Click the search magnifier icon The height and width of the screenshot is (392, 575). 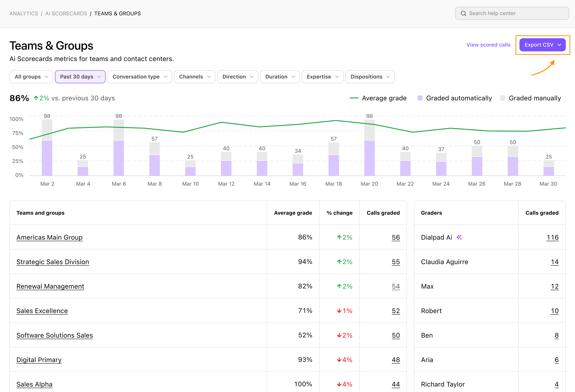pyautogui.click(x=463, y=13)
